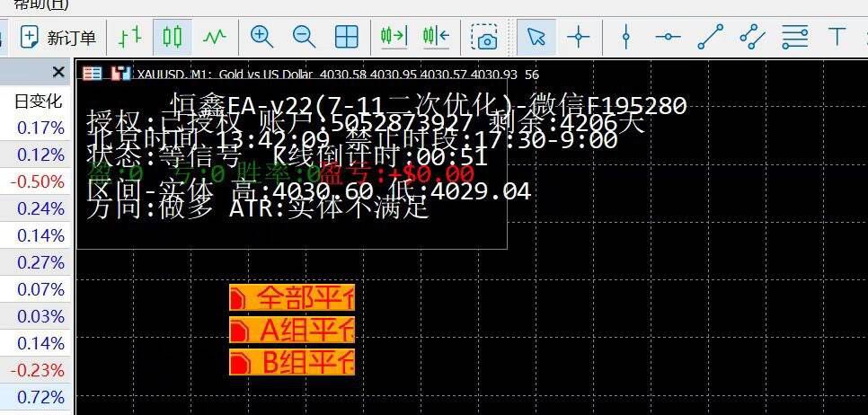Switch chart to candlestick display

[x=173, y=37]
